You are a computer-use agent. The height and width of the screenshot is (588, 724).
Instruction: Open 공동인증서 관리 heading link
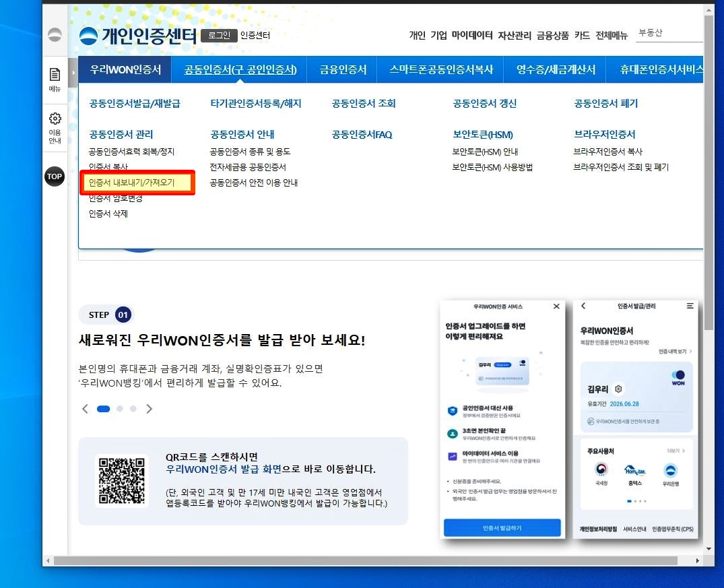[x=121, y=135]
